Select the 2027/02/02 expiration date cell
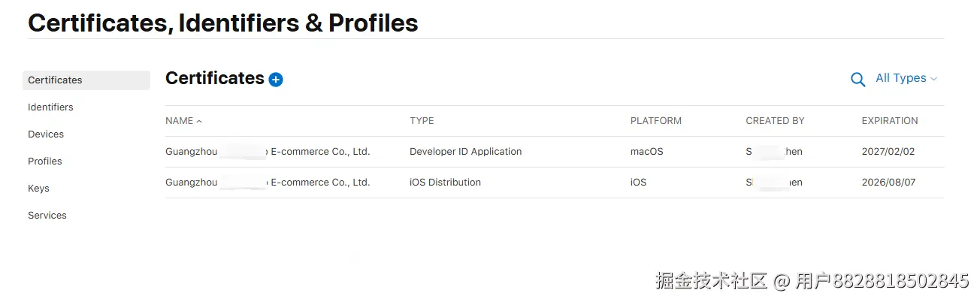Image resolution: width=980 pixels, height=302 pixels. (x=888, y=152)
